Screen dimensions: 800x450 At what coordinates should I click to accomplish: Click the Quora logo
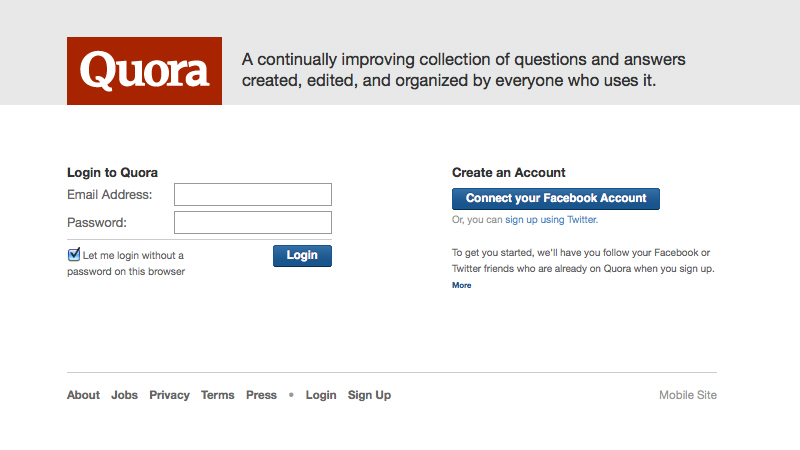(x=144, y=71)
